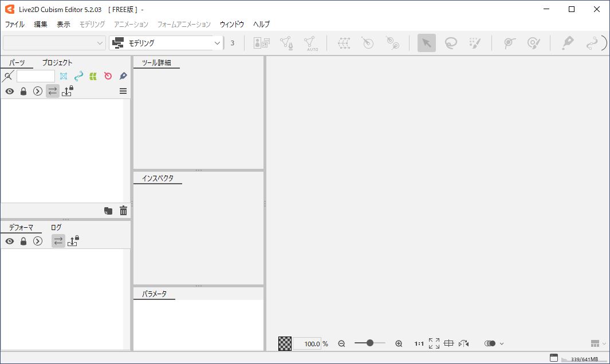Viewport: 610px width, 364px height.
Task: Open the ファイル menu
Action: [15, 24]
